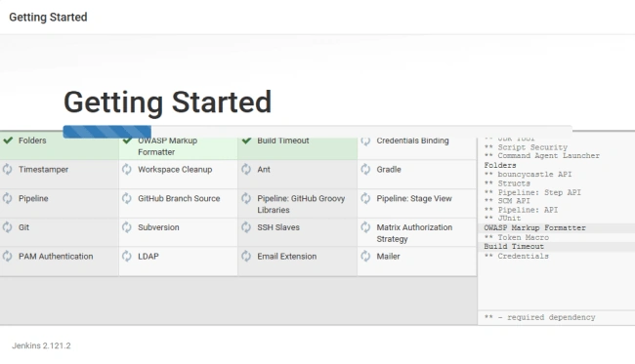Select the Subversion plugin label
635x364 pixels.
coord(158,227)
